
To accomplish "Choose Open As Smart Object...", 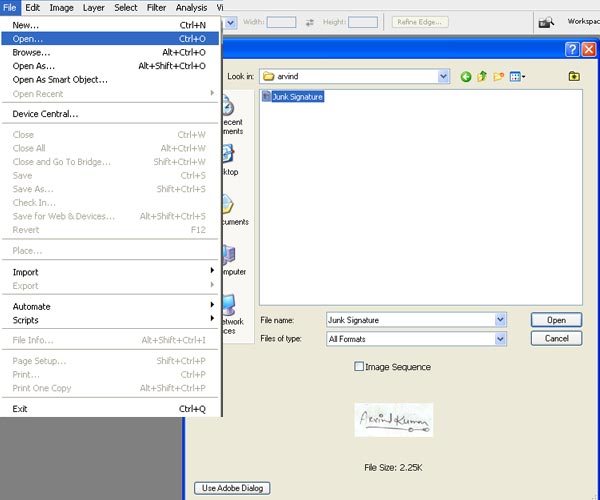I will [x=110, y=80].
